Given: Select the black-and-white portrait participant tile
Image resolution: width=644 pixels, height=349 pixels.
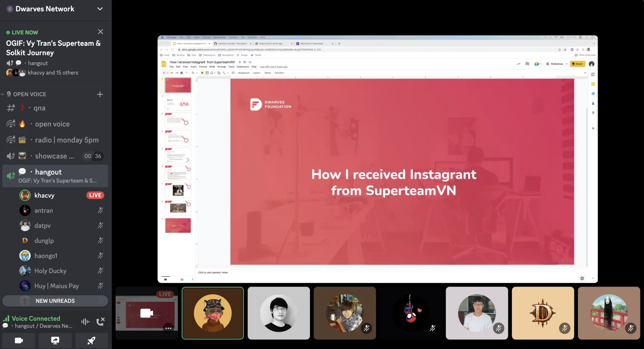Looking at the screenshot, I should point(279,313).
